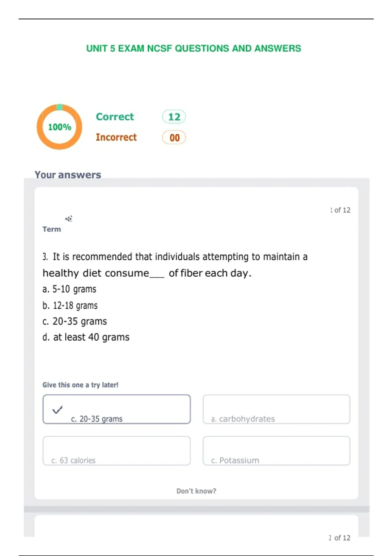Click the Term label on the card
This screenshot has width=392, height=556.
point(52,229)
